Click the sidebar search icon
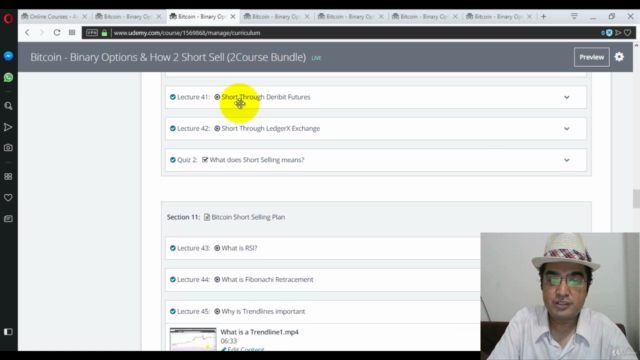The height and width of the screenshot is (360, 640). point(8,106)
